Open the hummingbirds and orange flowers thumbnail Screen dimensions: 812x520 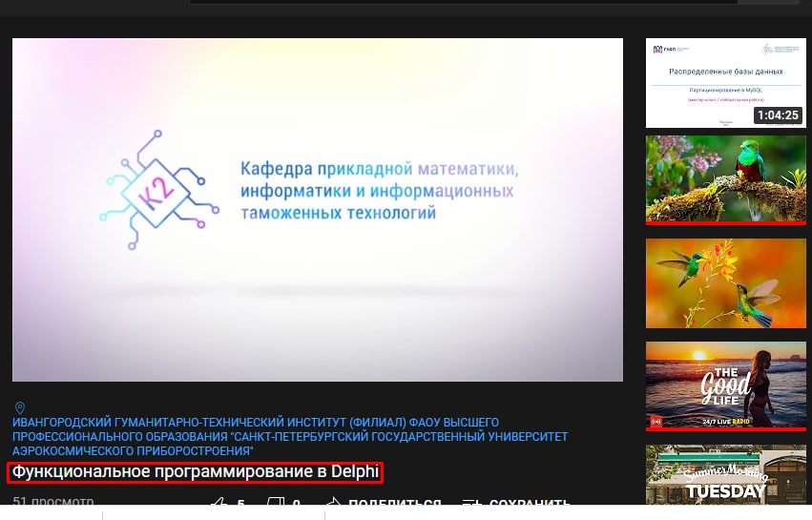(x=725, y=282)
